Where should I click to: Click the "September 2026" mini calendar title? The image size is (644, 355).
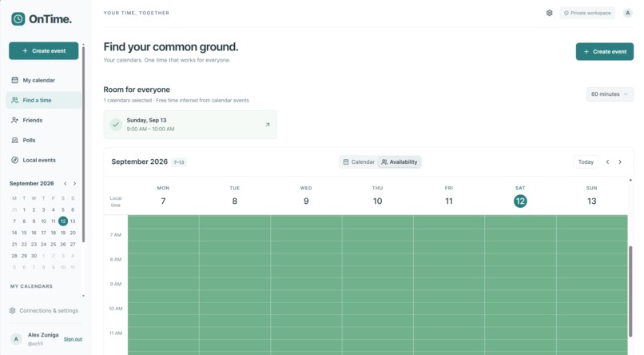[x=32, y=184]
